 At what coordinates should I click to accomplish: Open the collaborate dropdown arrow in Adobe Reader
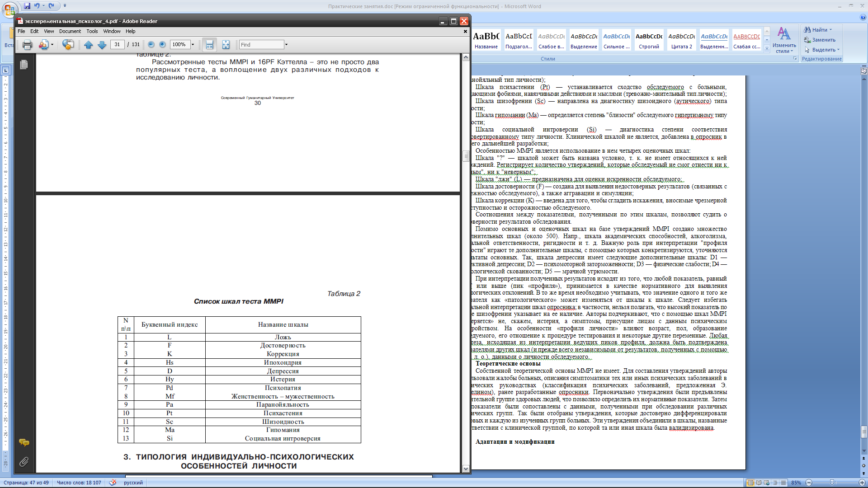(52, 45)
